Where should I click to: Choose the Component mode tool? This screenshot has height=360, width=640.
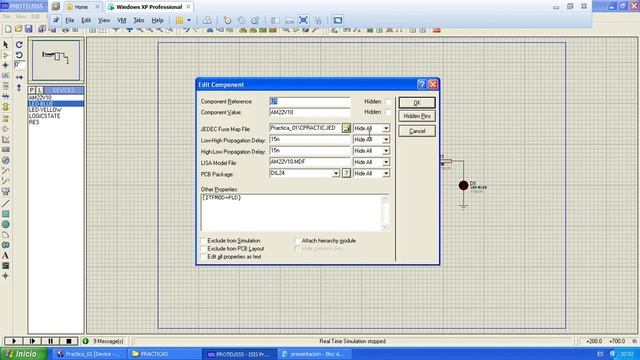5,55
